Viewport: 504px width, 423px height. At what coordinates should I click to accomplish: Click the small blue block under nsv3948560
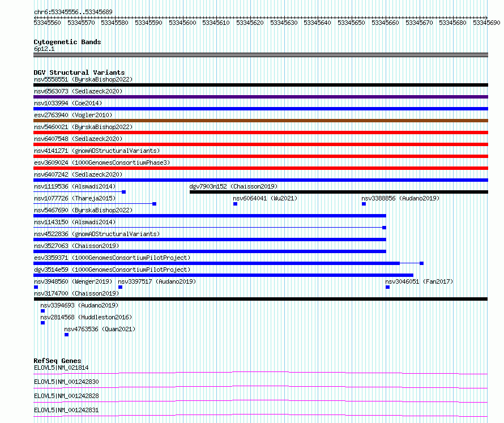(x=36, y=287)
